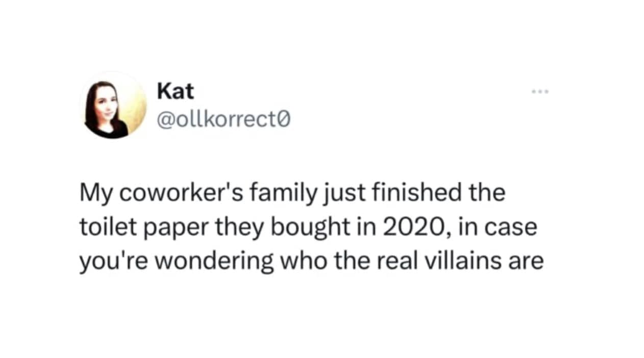This screenshot has height=358, width=644.
Task: Click the word "toilet" in the tweet
Action: tap(99, 227)
